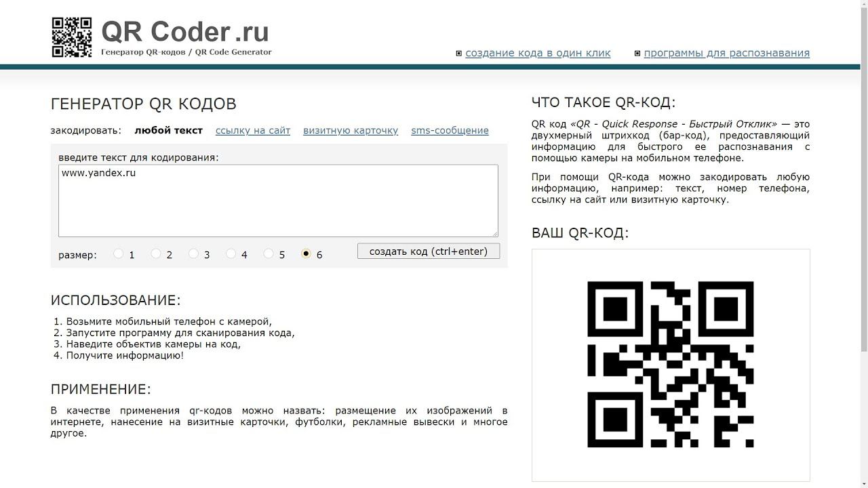The height and width of the screenshot is (488, 868).
Task: Choose size 6 radio button
Action: (306, 253)
